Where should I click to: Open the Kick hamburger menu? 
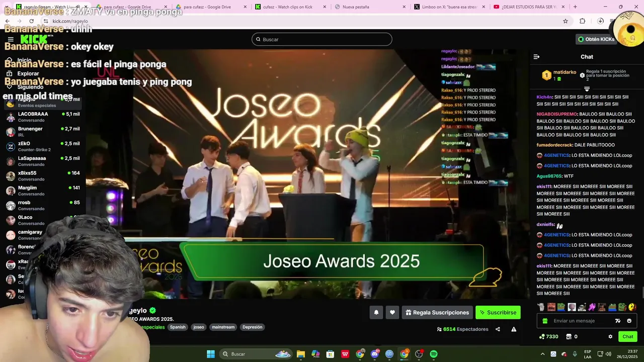pos(11,39)
